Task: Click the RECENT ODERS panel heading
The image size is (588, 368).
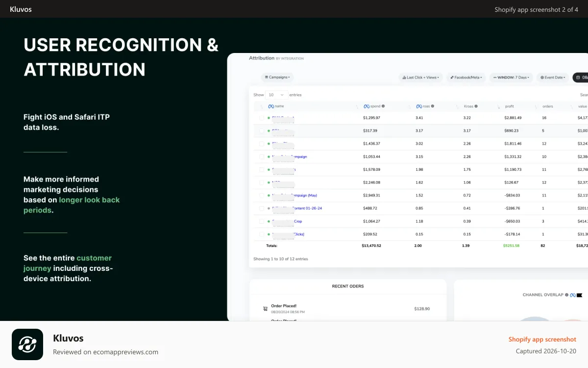Action: [348, 286]
